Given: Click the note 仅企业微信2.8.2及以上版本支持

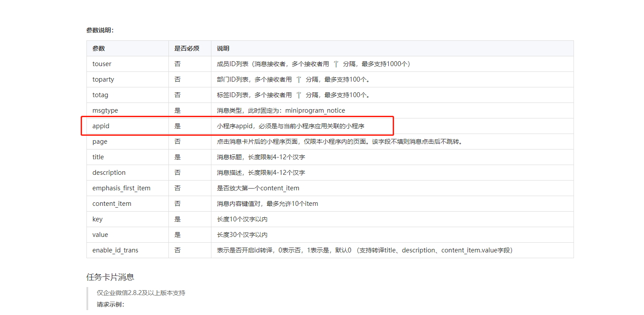Looking at the screenshot, I should pos(141,293).
